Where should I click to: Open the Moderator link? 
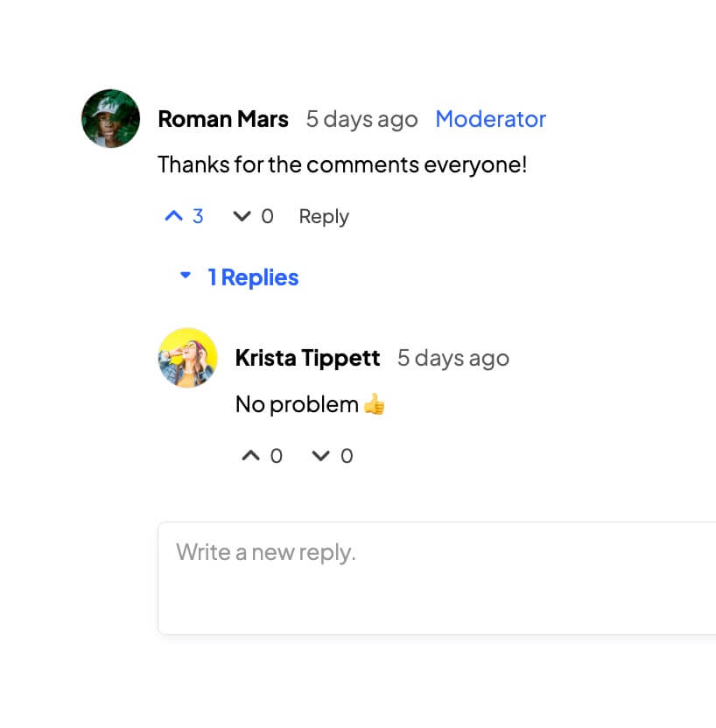(490, 119)
